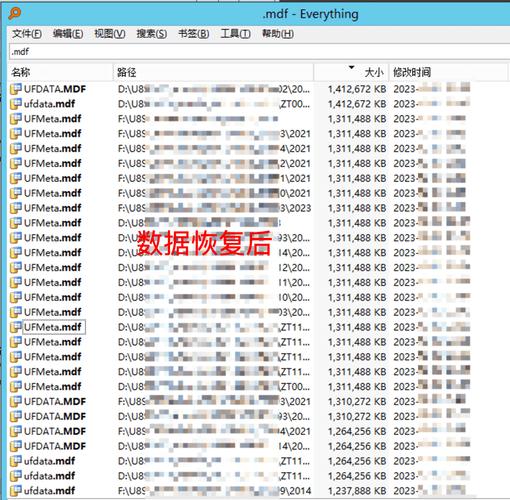Viewport: 510px width, 500px height.
Task: Click icon of F: drive UFDATA.MDF sized 1,264,256 KB
Action: tap(16, 431)
